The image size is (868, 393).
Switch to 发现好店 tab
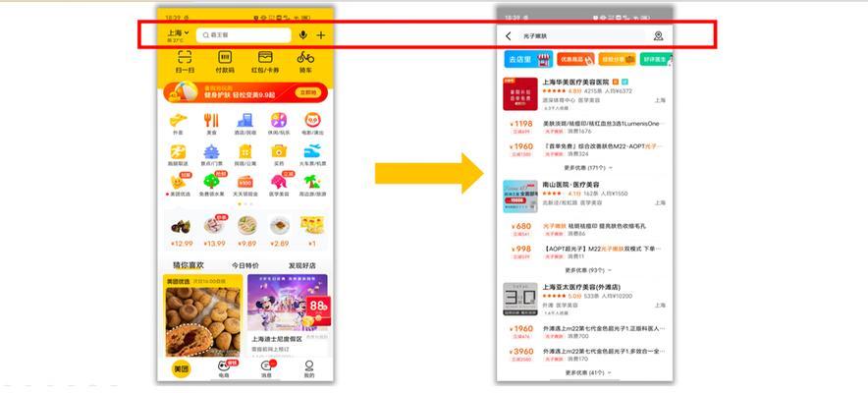click(x=301, y=265)
